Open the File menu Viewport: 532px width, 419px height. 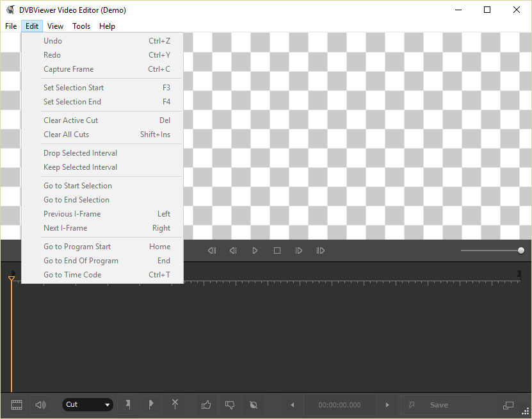[11, 26]
